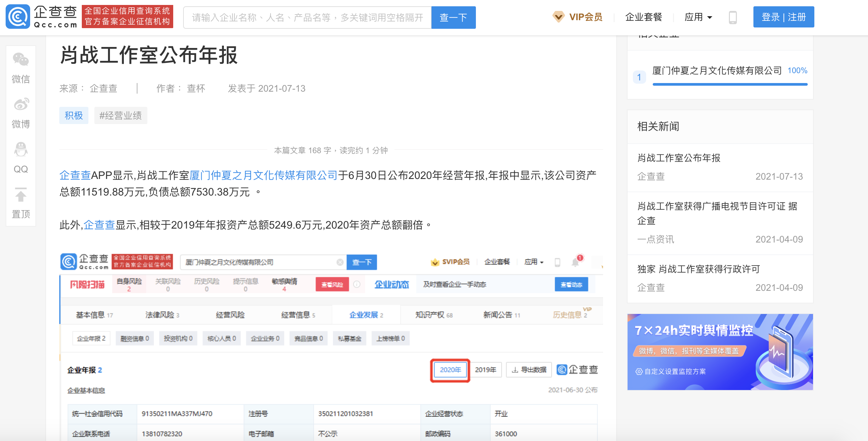Click the 相关新闻 heading
868x441 pixels.
(x=658, y=127)
